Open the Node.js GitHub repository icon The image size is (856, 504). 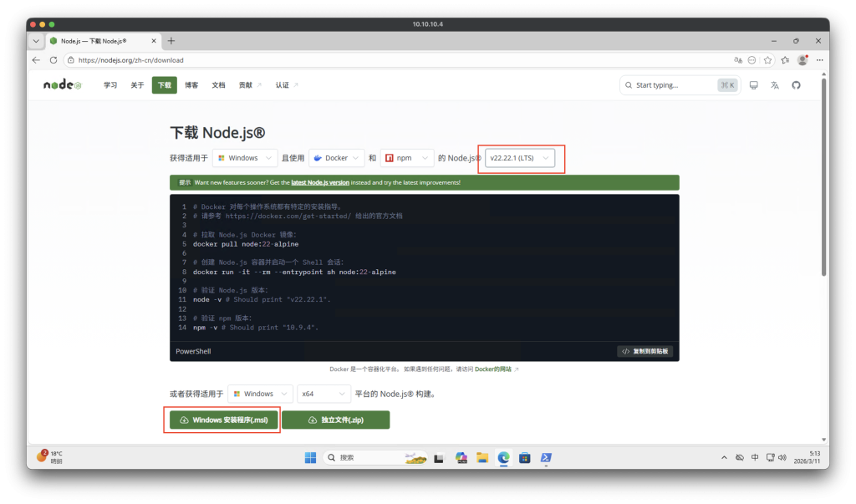point(796,85)
